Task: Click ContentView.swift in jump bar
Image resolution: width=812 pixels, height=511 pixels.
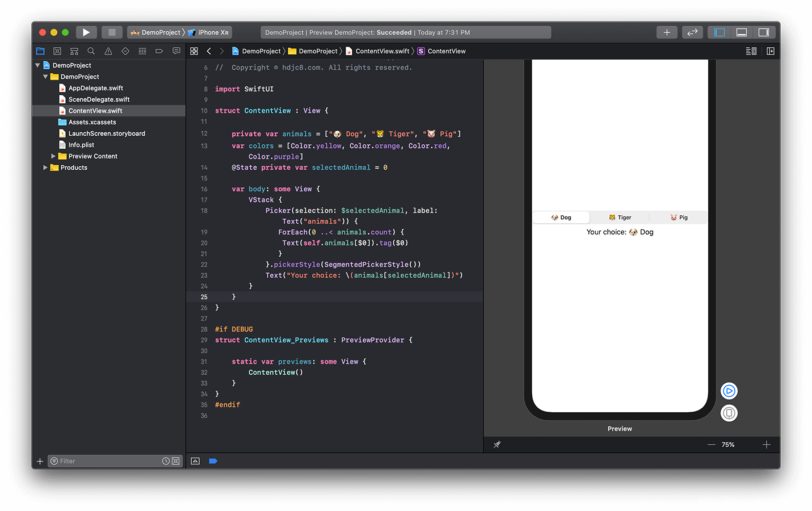Action: tap(377, 51)
